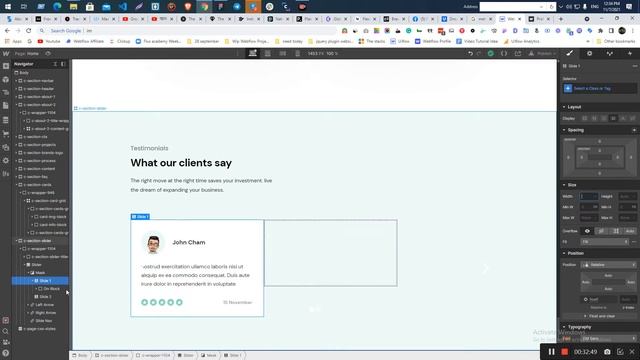Choose display flex option
Image resolution: width=640 pixels, height=360 pixels.
[x=594, y=118]
